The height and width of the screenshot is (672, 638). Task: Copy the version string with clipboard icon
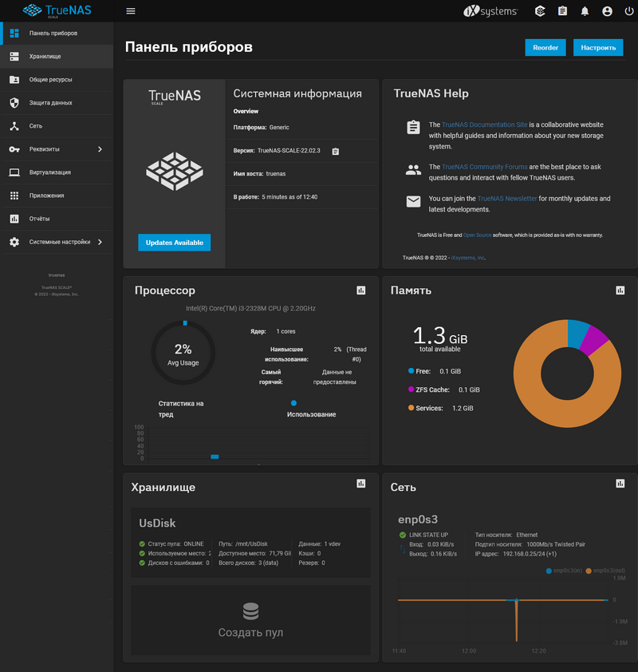click(336, 152)
